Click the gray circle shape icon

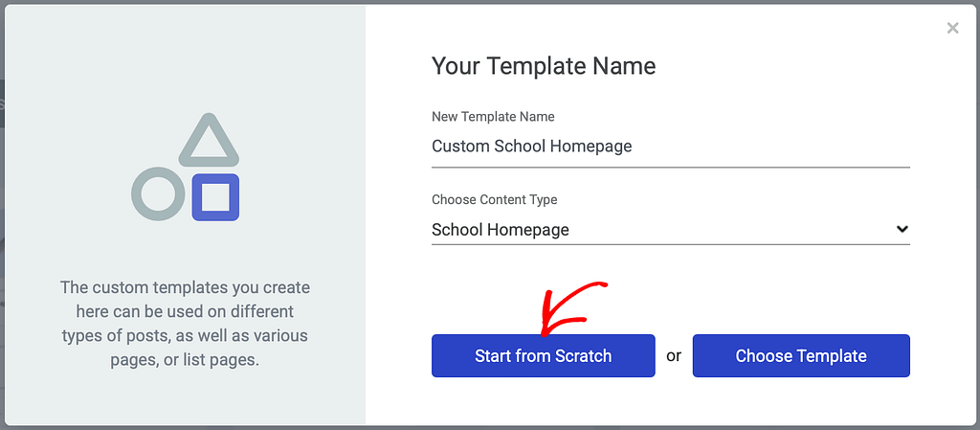click(158, 193)
